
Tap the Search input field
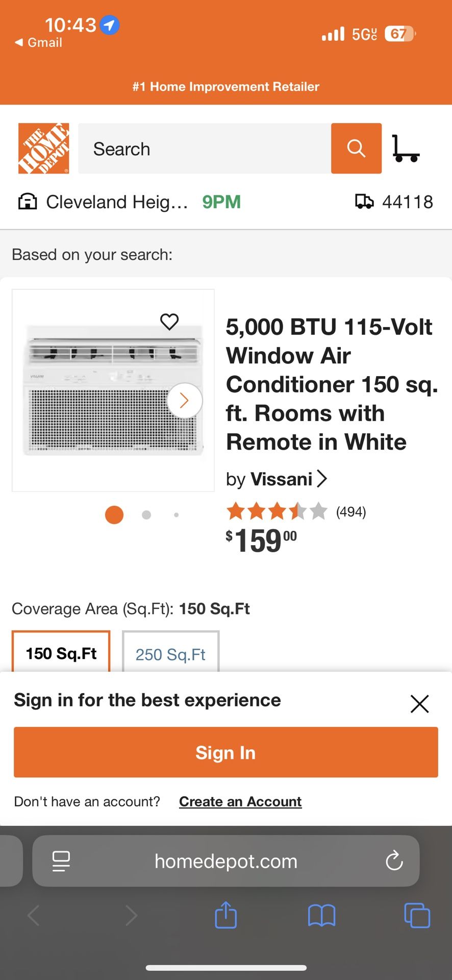[204, 149]
